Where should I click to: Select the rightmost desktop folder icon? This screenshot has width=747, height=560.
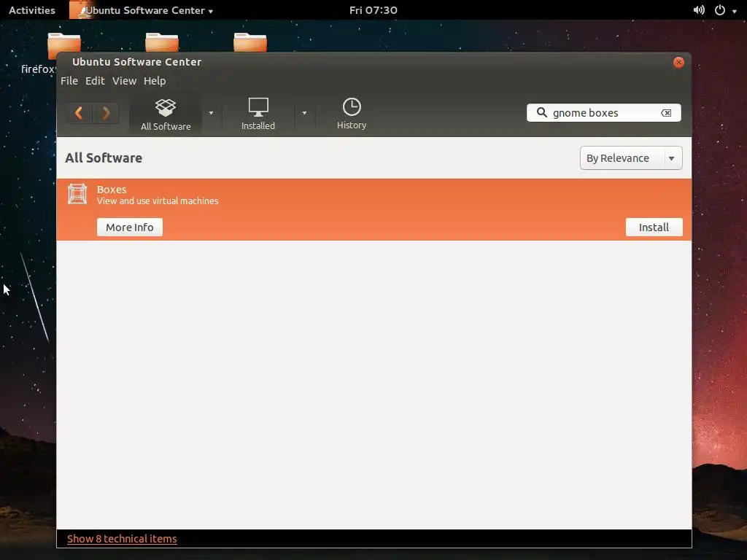coord(250,42)
